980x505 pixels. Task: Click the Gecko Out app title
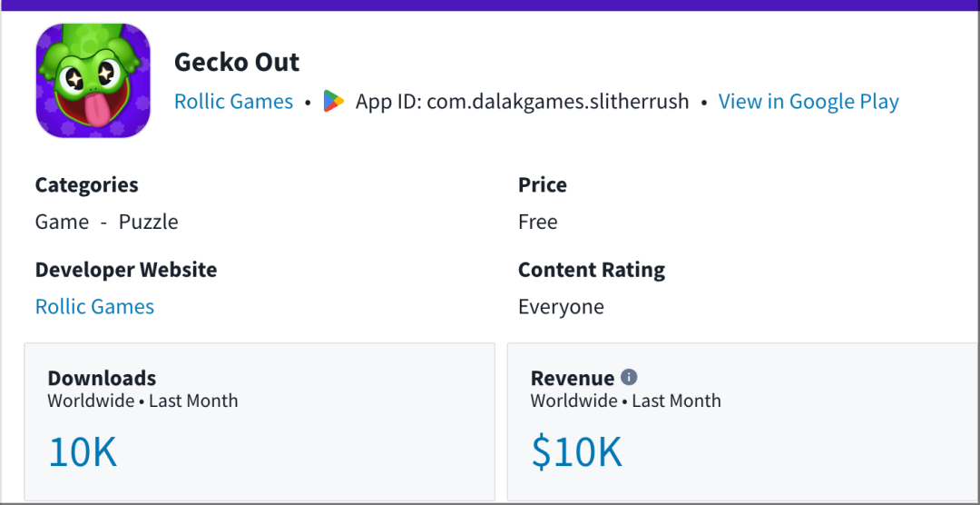[237, 62]
